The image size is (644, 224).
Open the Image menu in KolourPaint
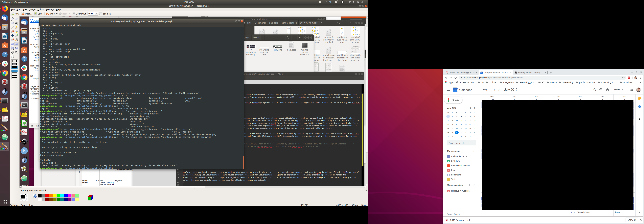click(32, 9)
